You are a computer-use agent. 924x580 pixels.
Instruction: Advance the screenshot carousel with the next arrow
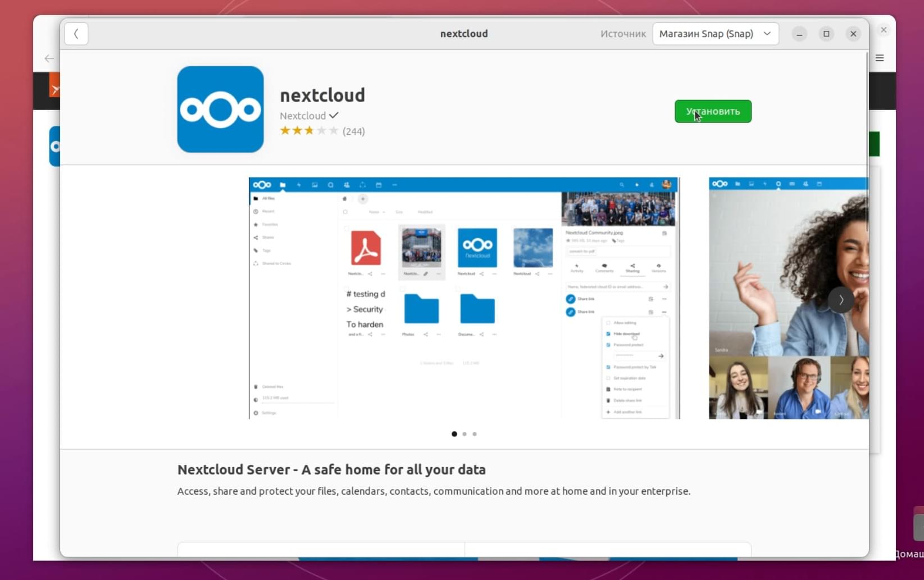click(x=841, y=300)
